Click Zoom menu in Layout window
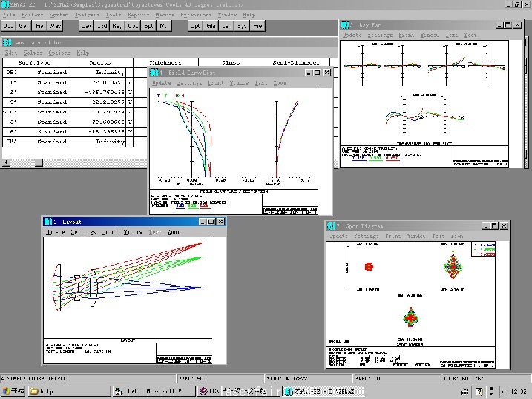The height and width of the screenshot is (399, 532). 174,232
